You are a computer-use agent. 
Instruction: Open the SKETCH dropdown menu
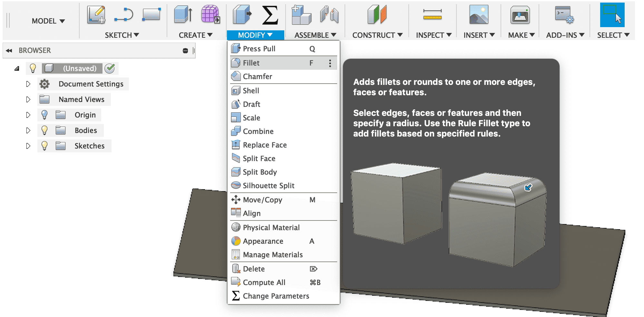pos(122,35)
